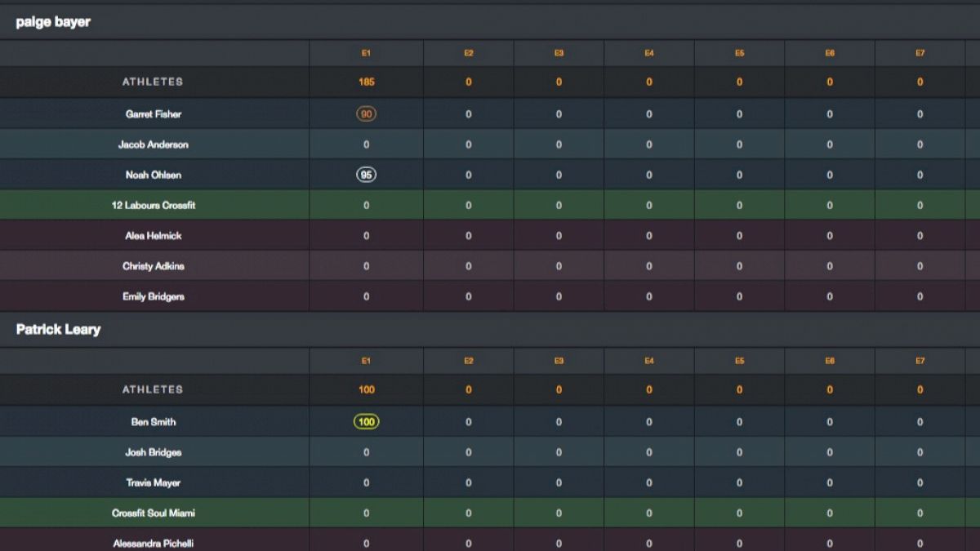Click ATHLETES label in Patrick Leary table
Image resolution: width=980 pixels, height=551 pixels.
(153, 389)
